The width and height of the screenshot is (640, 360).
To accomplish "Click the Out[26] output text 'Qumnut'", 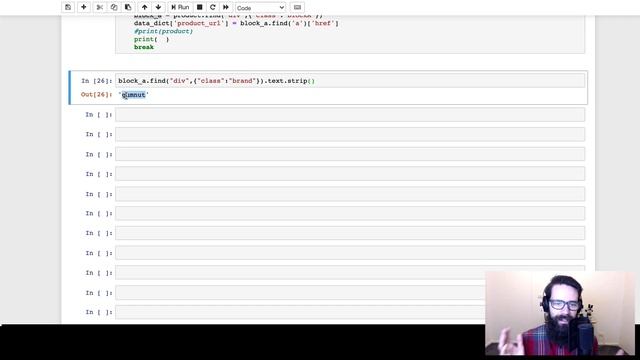I will coord(133,95).
